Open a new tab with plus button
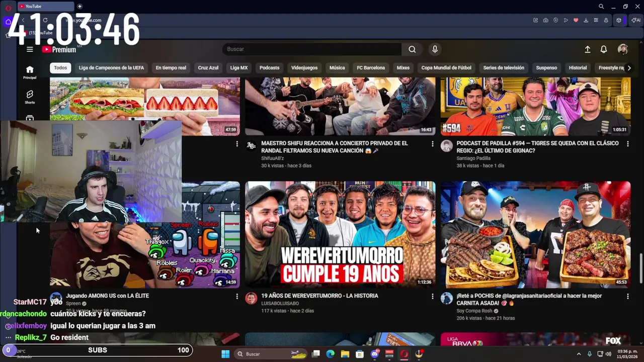The height and width of the screenshot is (362, 644). point(79,7)
